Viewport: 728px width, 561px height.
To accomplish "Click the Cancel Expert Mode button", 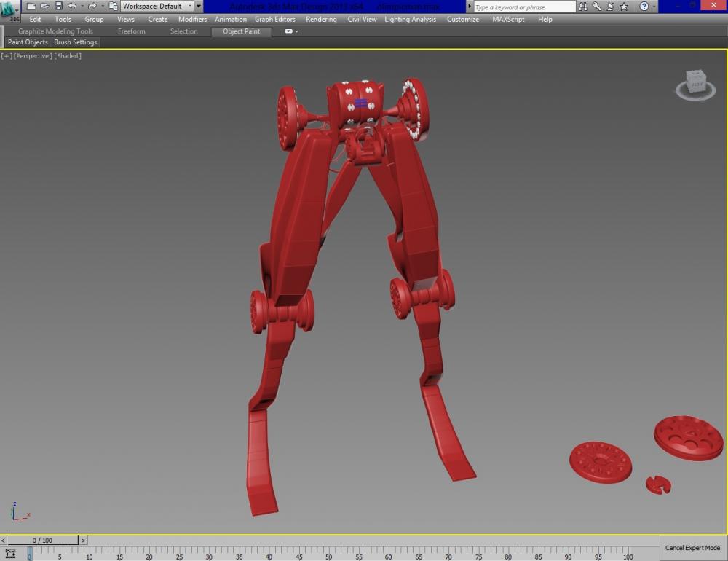I will (692, 548).
